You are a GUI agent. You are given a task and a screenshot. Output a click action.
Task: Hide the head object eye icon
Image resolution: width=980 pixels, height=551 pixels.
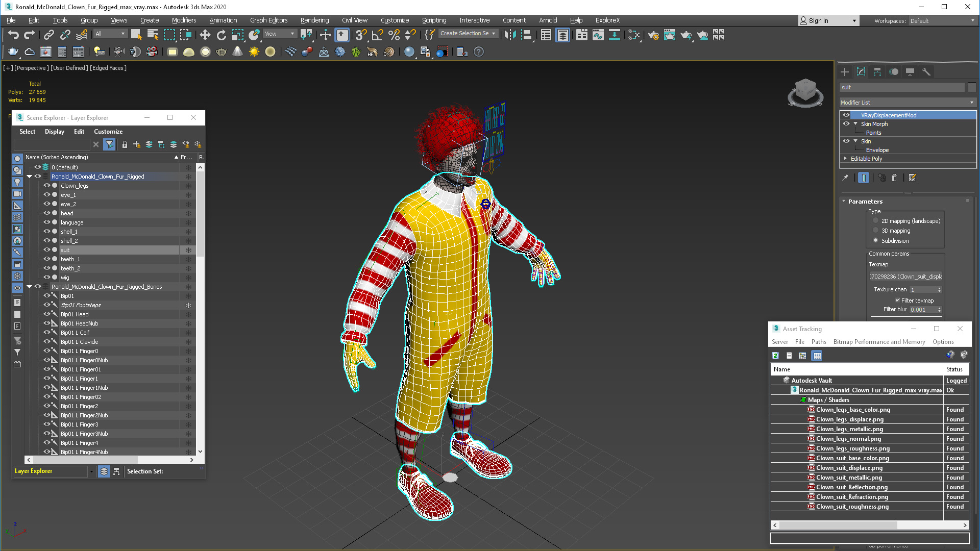(x=46, y=213)
